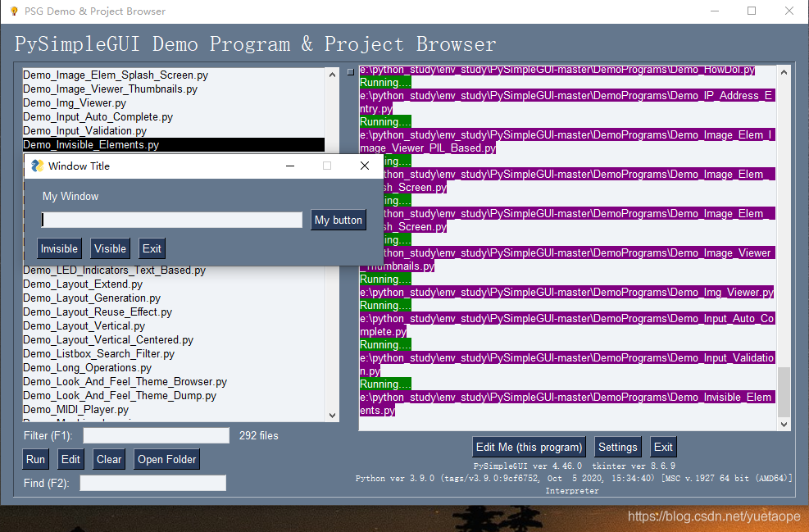Maximize the PSG Demo browser window

752,11
